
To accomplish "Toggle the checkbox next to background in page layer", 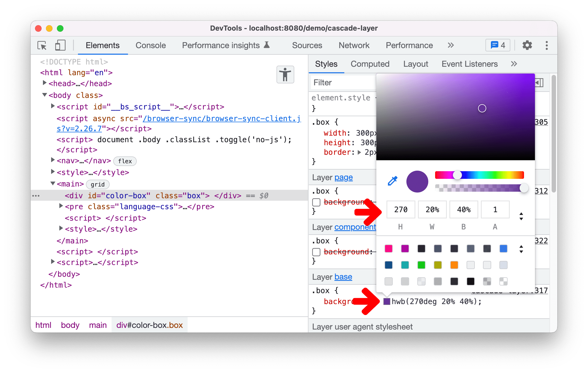I will click(316, 202).
